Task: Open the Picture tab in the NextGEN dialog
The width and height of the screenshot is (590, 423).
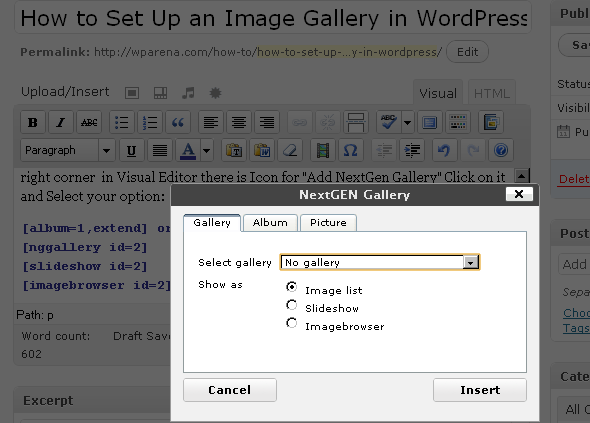Action: coord(328,222)
